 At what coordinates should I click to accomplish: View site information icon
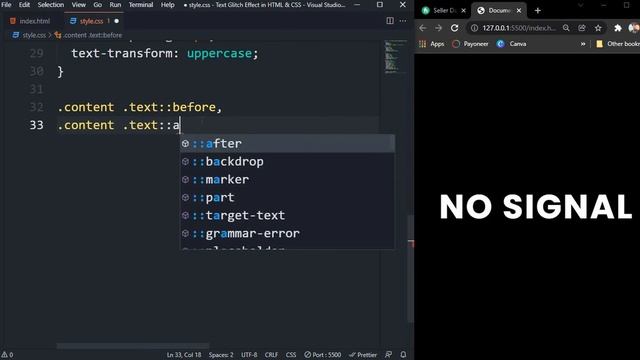[x=474, y=28]
